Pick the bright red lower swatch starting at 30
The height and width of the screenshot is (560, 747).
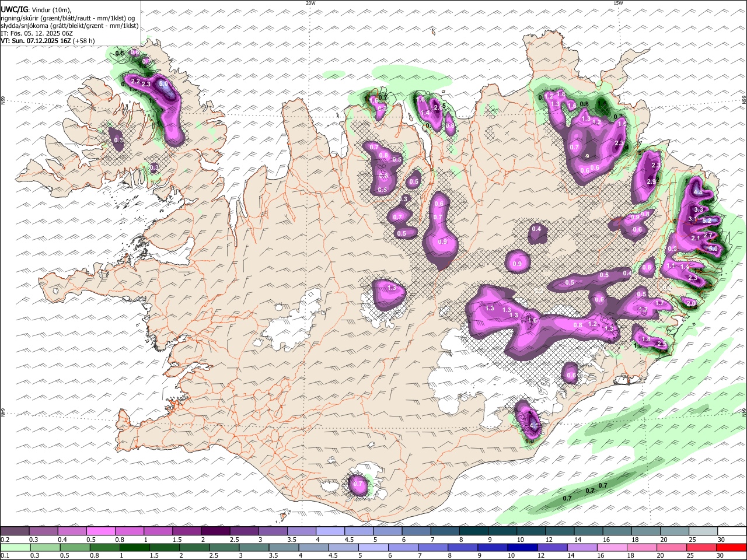pos(730,548)
